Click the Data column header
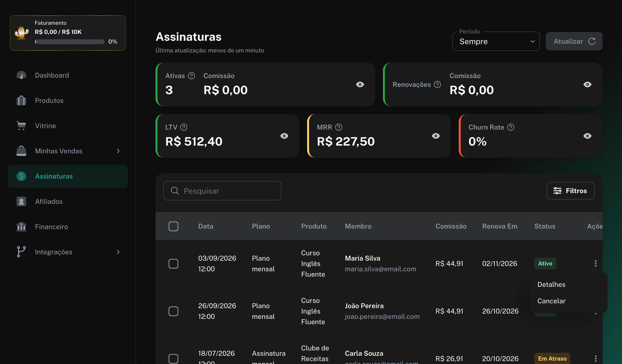Screen dimensions: 622x364 206,226
